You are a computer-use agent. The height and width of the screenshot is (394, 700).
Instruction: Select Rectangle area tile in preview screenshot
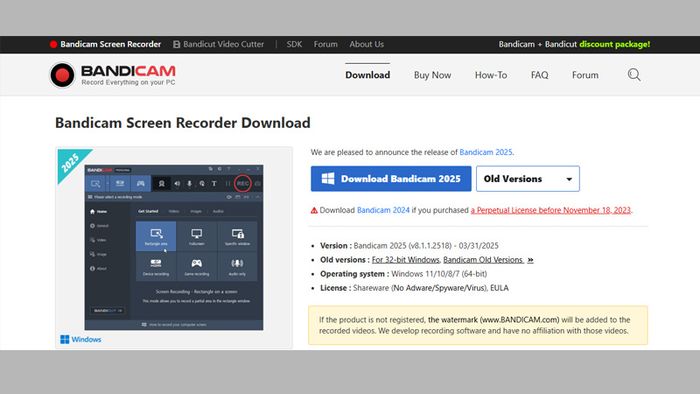click(x=156, y=236)
